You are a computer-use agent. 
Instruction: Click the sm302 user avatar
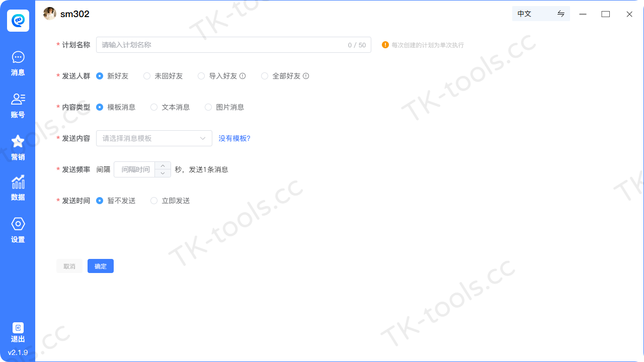click(50, 14)
